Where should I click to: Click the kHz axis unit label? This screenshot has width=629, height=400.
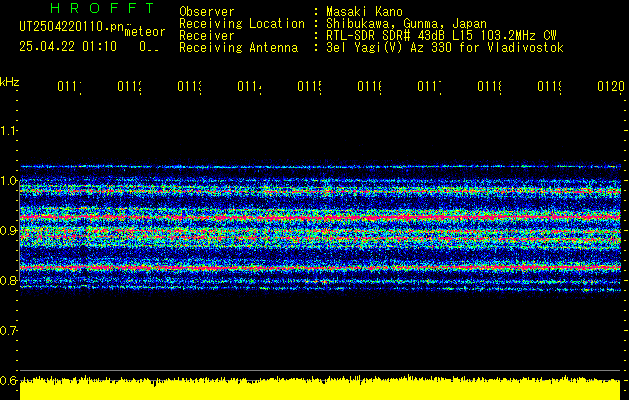[x=10, y=82]
